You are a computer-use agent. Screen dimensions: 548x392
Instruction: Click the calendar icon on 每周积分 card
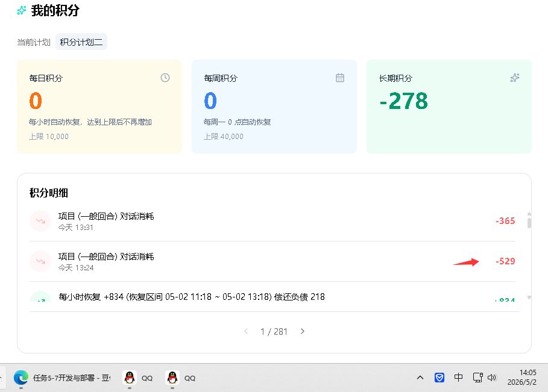tap(339, 78)
